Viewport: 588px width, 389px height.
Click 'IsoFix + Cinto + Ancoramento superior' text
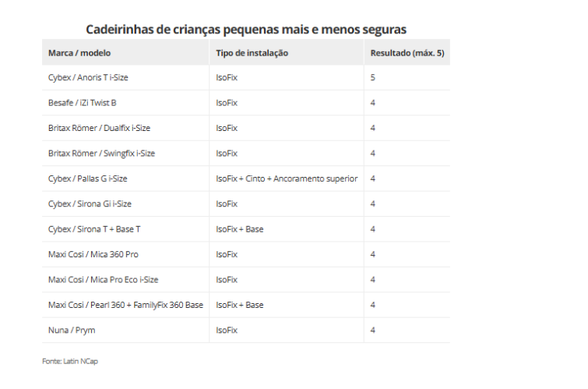coord(287,179)
